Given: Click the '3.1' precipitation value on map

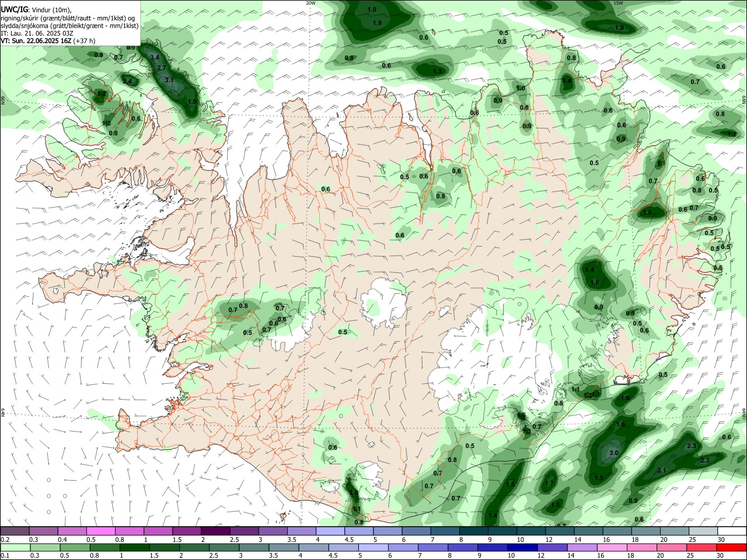Looking at the screenshot, I should pyautogui.click(x=169, y=80).
